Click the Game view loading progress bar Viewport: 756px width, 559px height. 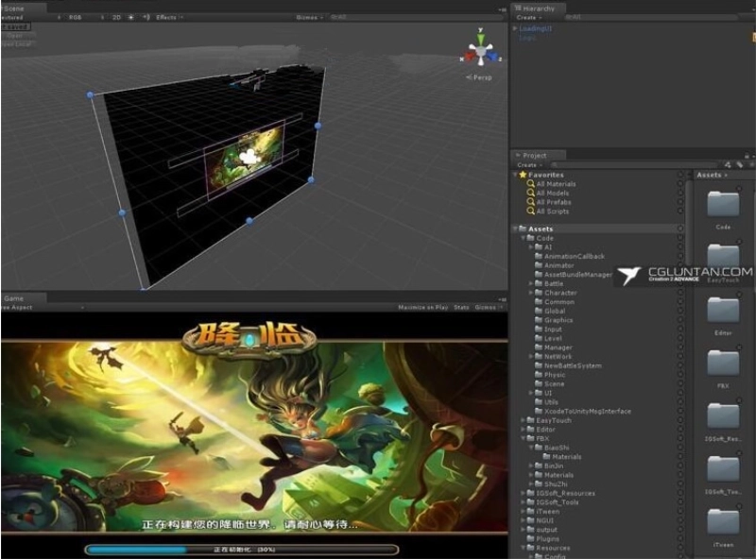tap(242, 550)
